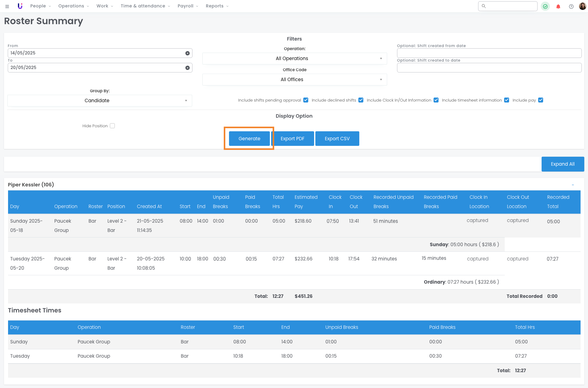This screenshot has width=588, height=388.
Task: Open the hamburger navigation menu
Action: click(x=7, y=6)
